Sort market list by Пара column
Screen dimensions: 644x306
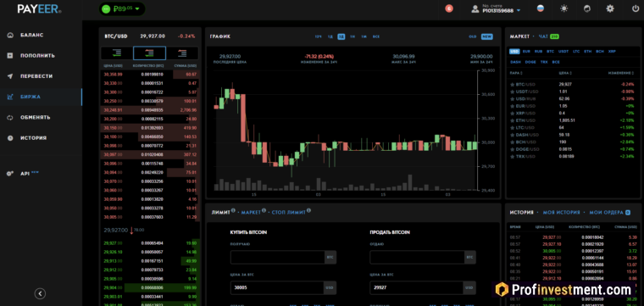(x=516, y=73)
